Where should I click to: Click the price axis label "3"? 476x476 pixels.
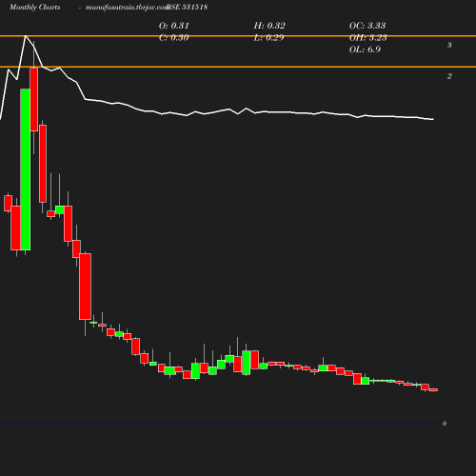point(449,45)
